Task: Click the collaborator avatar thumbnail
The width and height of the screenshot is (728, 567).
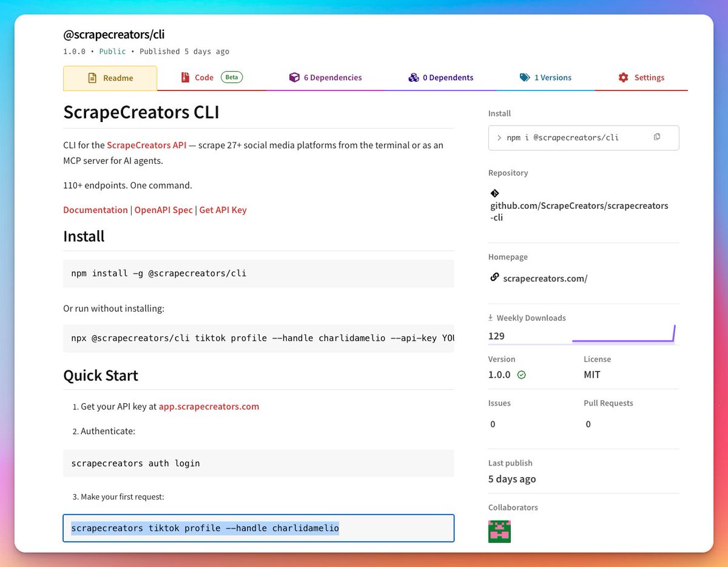Action: (499, 531)
